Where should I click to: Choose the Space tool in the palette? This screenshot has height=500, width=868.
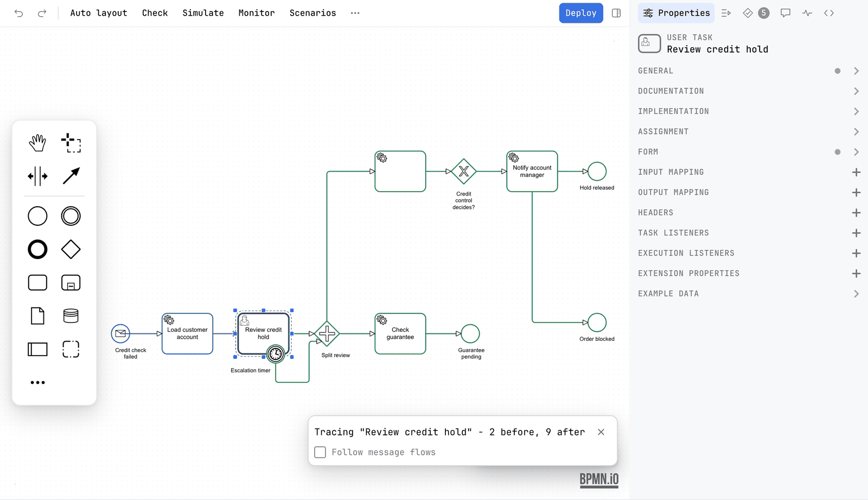[x=37, y=176]
